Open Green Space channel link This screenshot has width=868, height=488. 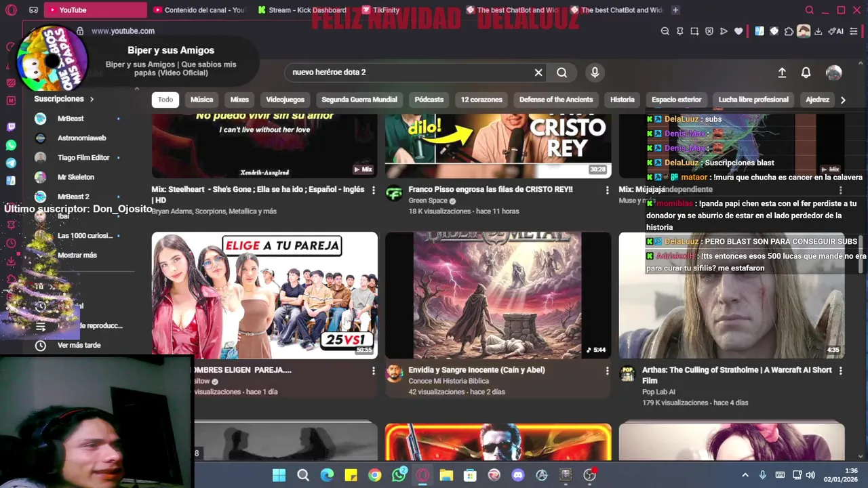428,201
